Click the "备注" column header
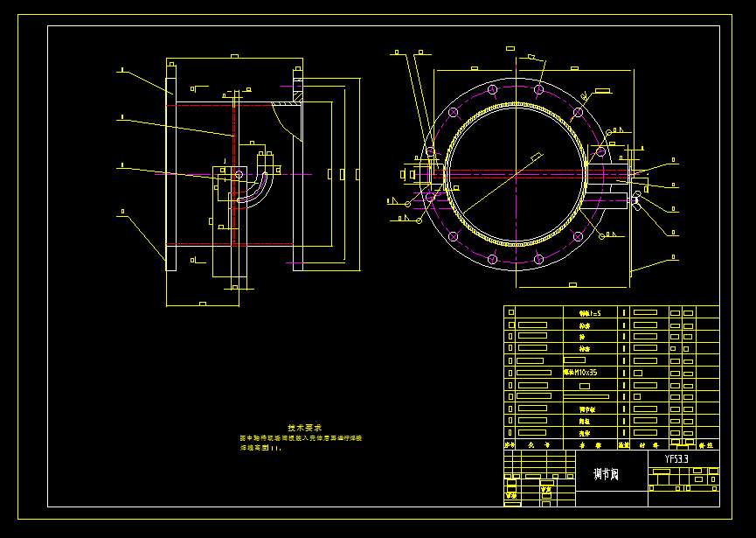Image resolution: width=756 pixels, height=538 pixels. click(706, 445)
